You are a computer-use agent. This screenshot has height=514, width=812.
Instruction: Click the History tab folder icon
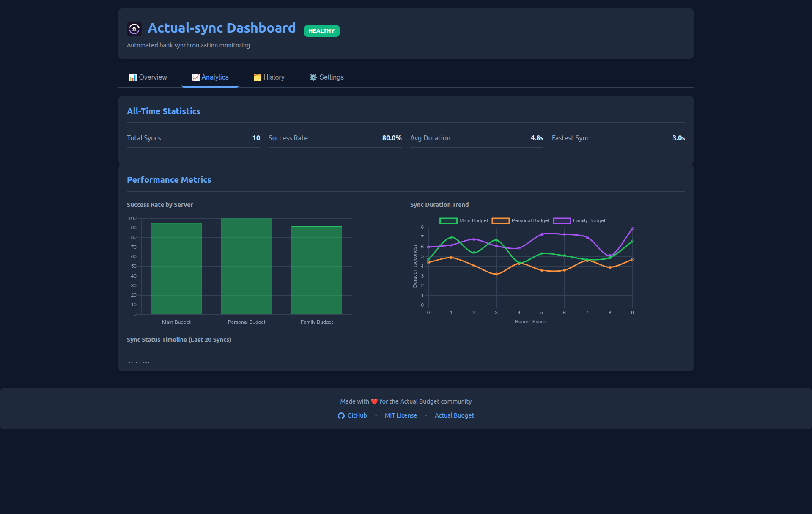(257, 77)
